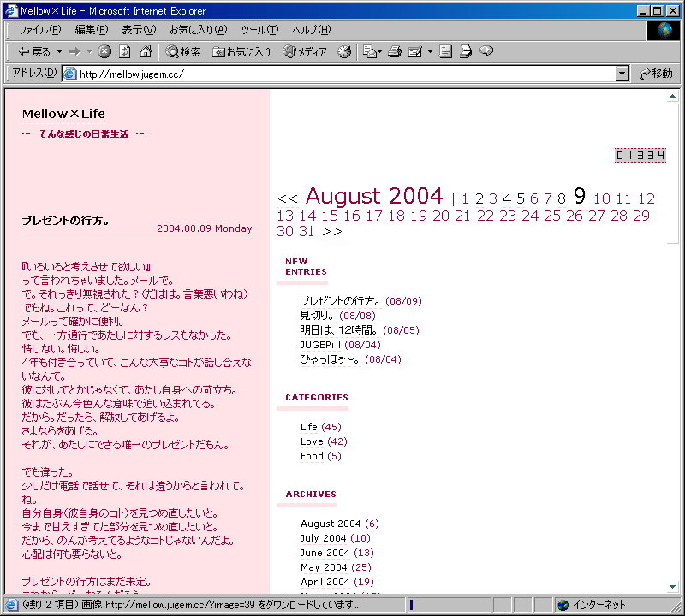Screen dimensions: 685x616
Task: Click the document page icon after Edit
Action: click(x=445, y=52)
